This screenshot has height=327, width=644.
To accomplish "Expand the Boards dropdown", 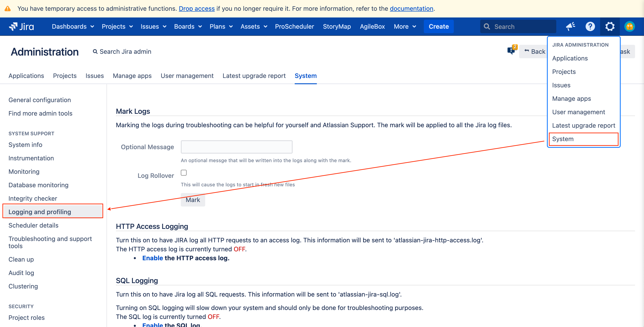I will pyautogui.click(x=188, y=26).
